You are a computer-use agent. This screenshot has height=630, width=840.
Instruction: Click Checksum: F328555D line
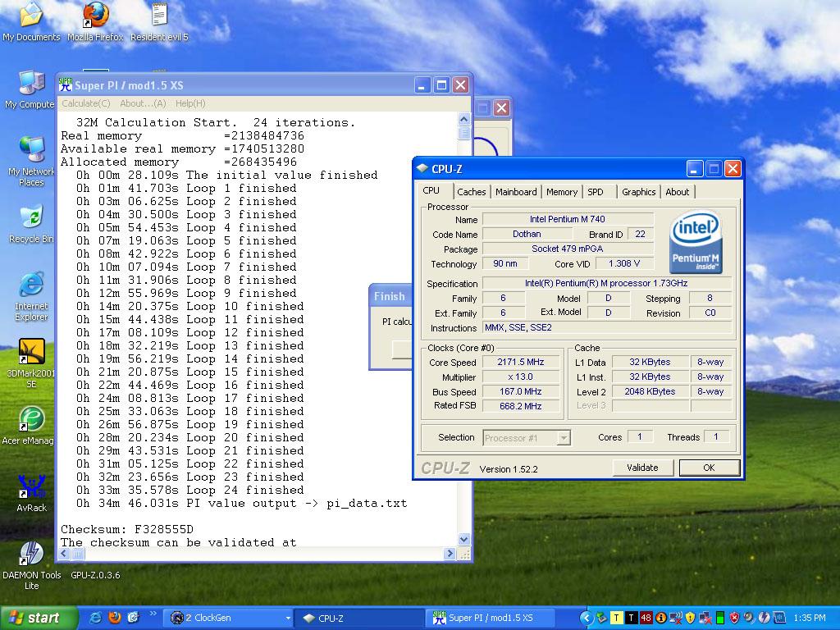127,529
